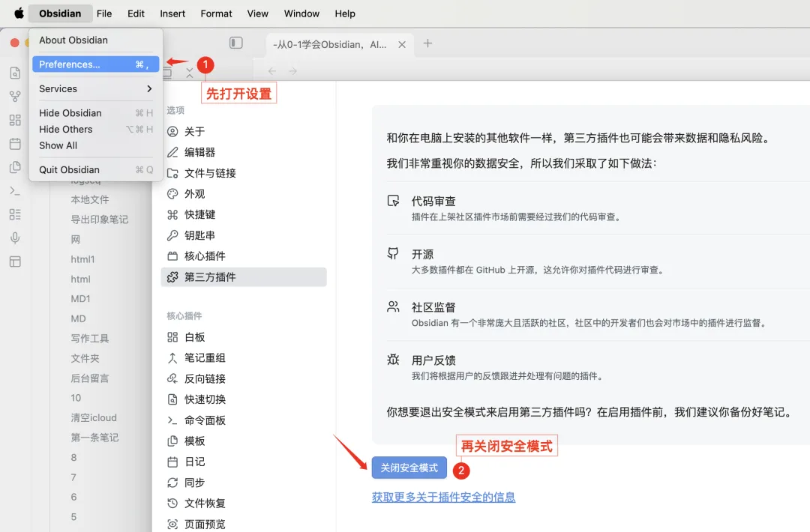
Task: Open canvas grid ribbon icon
Action: [x=15, y=120]
